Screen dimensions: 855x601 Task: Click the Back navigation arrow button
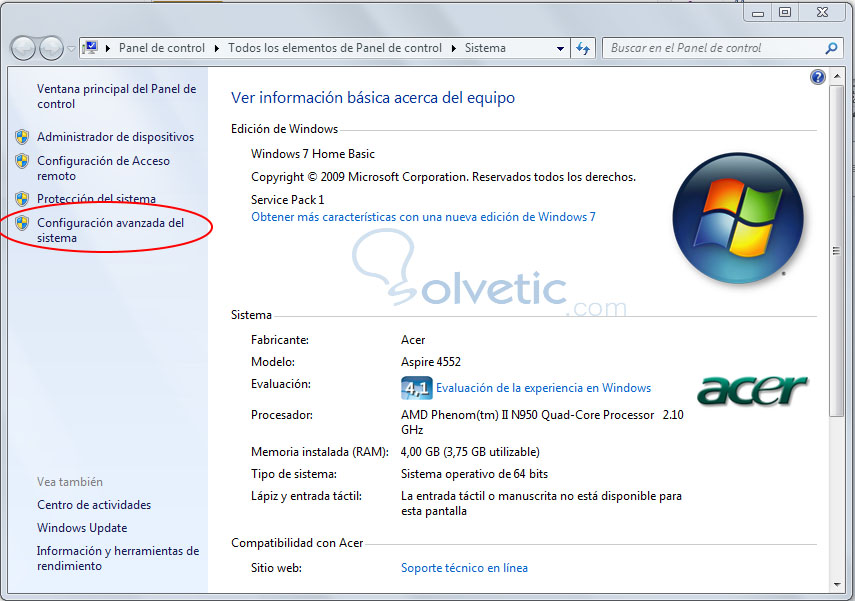pos(23,48)
